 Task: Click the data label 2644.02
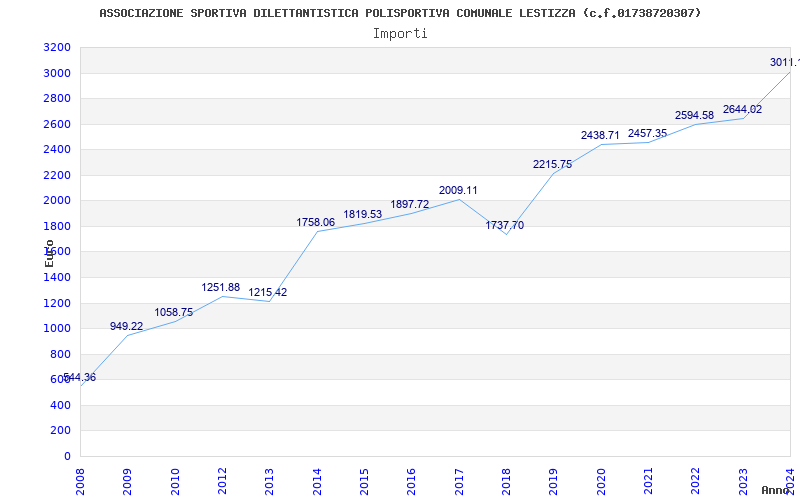click(x=742, y=109)
